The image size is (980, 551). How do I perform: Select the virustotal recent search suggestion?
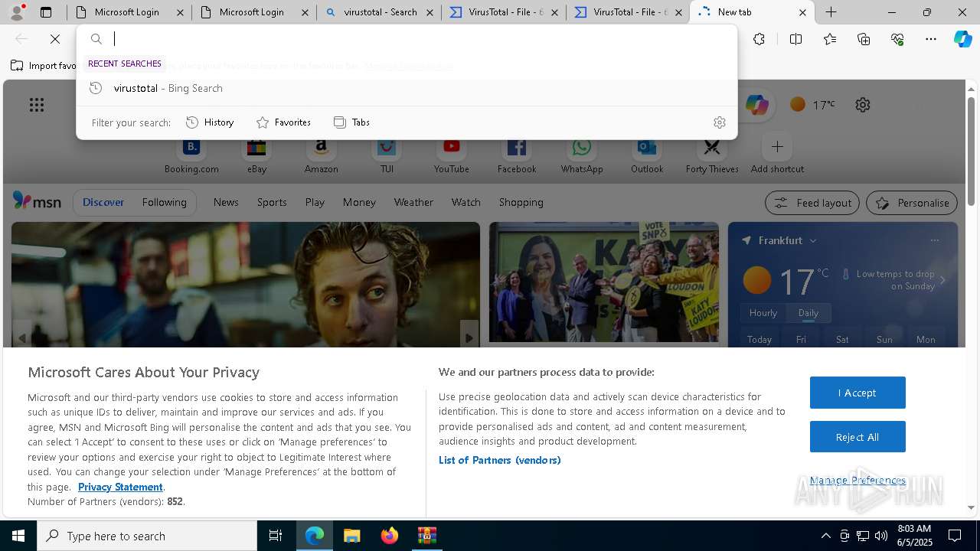407,88
